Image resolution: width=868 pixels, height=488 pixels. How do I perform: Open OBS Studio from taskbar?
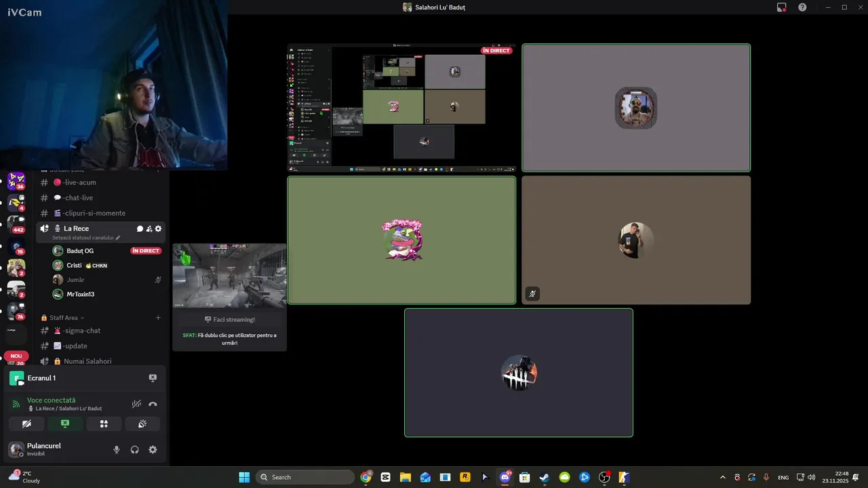[604, 477]
